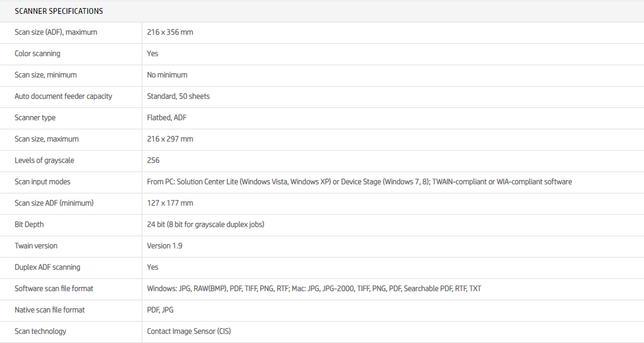Select the "Flatbed, ADF" value
This screenshot has height=343, width=644.
(166, 118)
